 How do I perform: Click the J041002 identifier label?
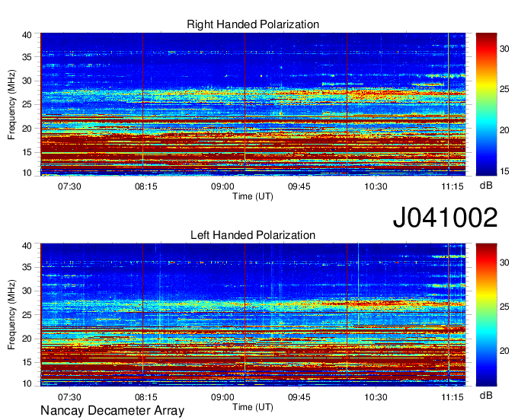coord(445,217)
